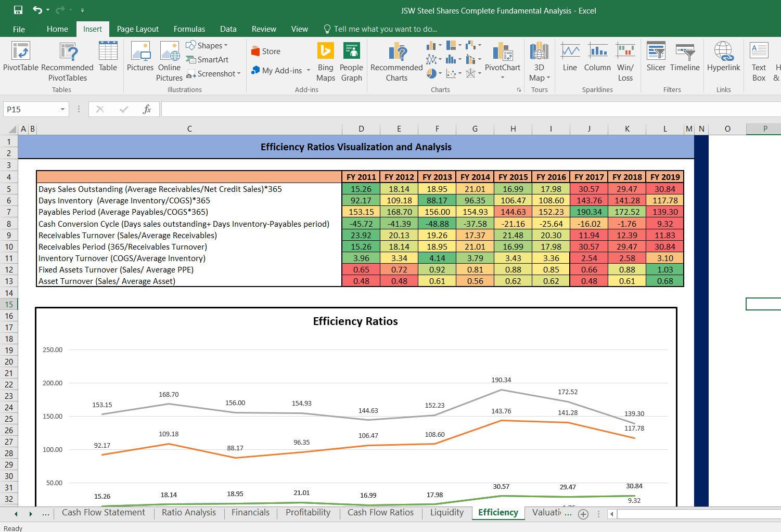Select the Asset Turnover row label
The width and height of the screenshot is (781, 532).
[x=189, y=281]
